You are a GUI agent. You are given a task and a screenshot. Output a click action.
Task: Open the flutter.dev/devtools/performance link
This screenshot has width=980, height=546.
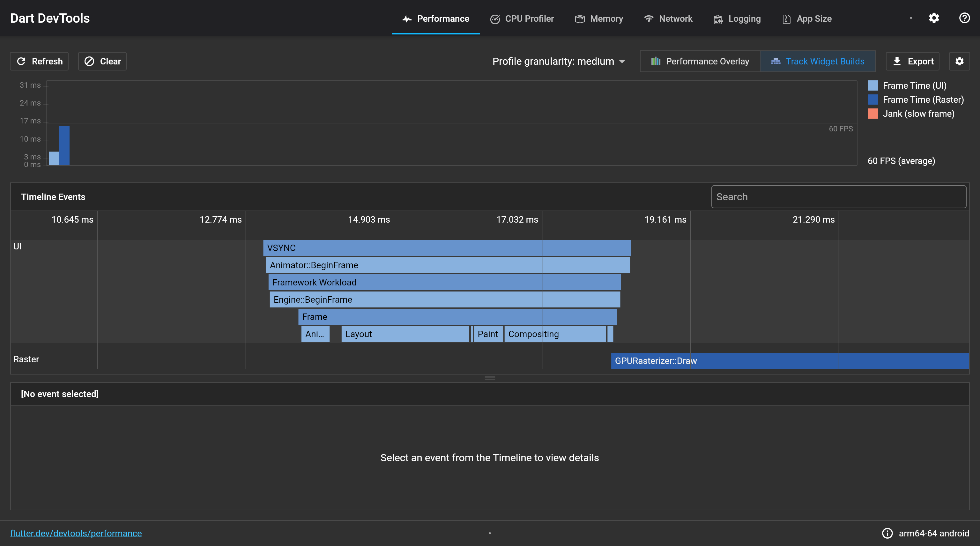coord(76,533)
